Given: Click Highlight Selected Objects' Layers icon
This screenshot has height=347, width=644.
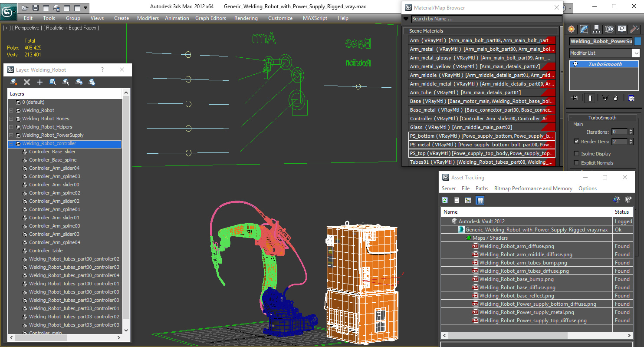Looking at the screenshot, I should click(66, 82).
